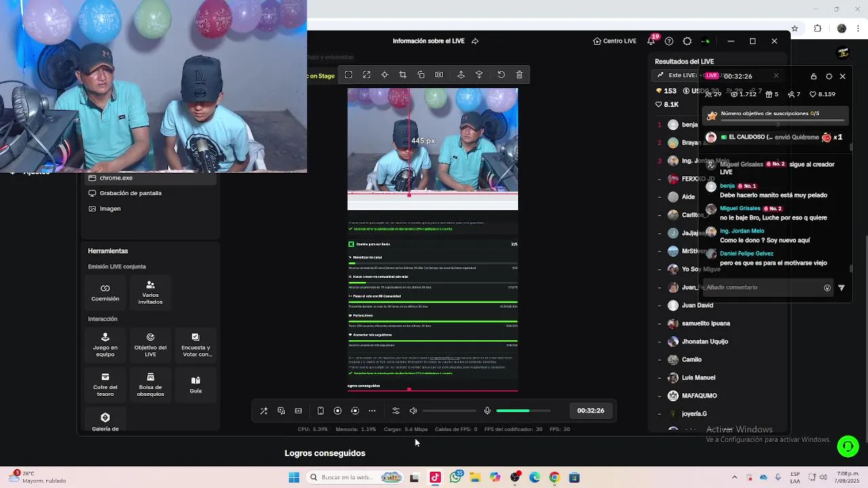Image resolution: width=868 pixels, height=488 pixels.
Task: Send comment with arrow icon
Action: coord(842,288)
